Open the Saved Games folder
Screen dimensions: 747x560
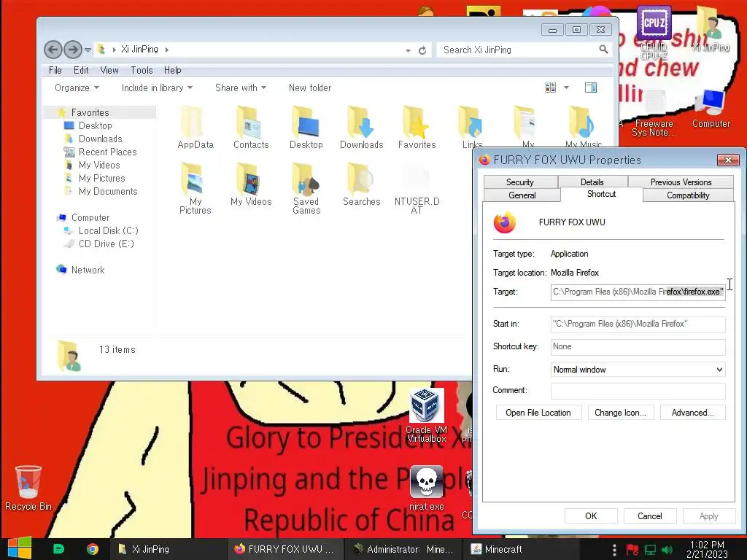coord(306,188)
